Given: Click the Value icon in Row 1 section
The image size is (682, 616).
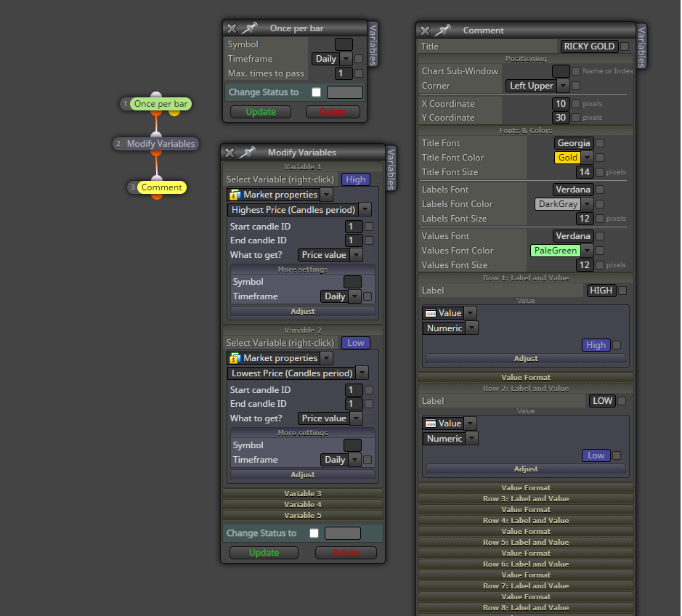Looking at the screenshot, I should point(431,313).
